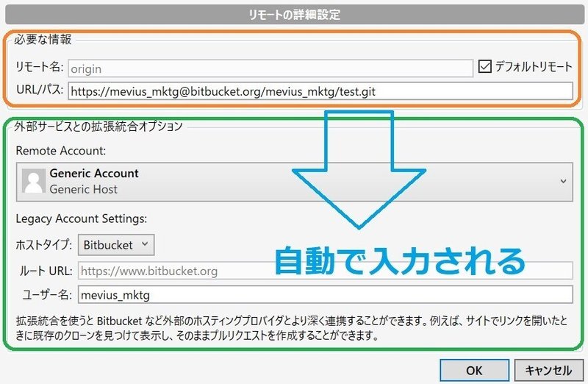The width and height of the screenshot is (588, 384).
Task: Click the 'リモートの詳細設定' dialog title
Action: 295,15
